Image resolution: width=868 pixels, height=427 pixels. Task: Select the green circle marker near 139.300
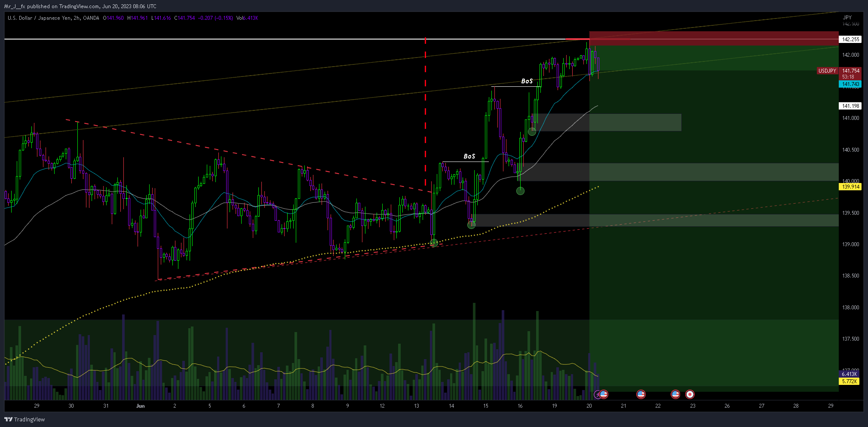[471, 225]
